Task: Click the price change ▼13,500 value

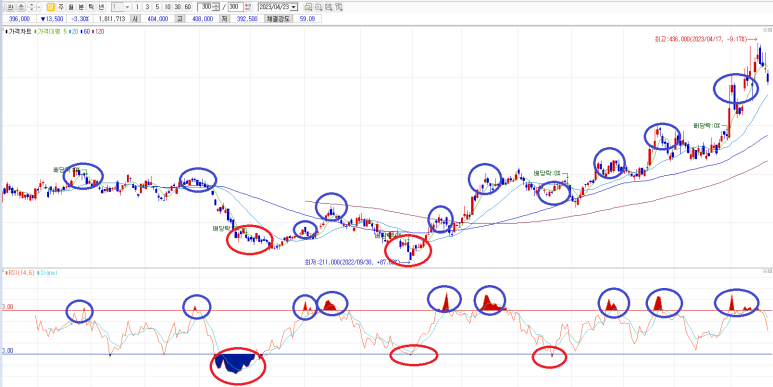Action: point(51,19)
